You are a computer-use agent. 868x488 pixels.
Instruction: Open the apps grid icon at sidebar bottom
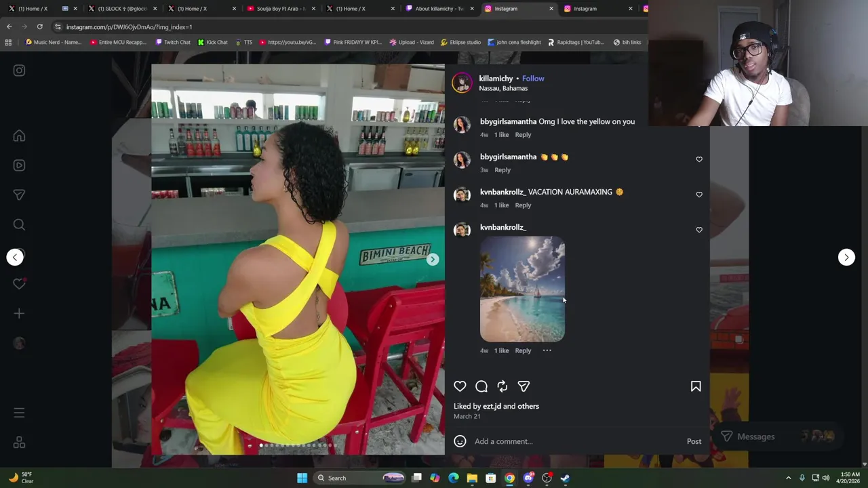19,443
